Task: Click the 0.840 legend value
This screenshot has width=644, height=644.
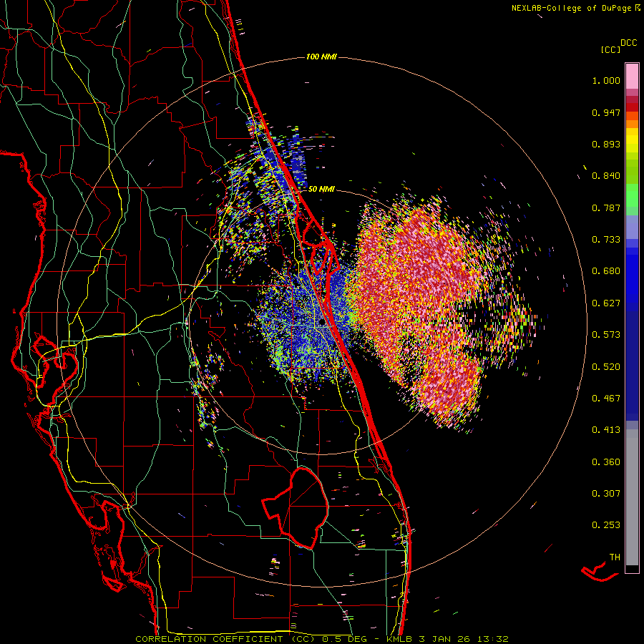Action: pyautogui.click(x=606, y=176)
